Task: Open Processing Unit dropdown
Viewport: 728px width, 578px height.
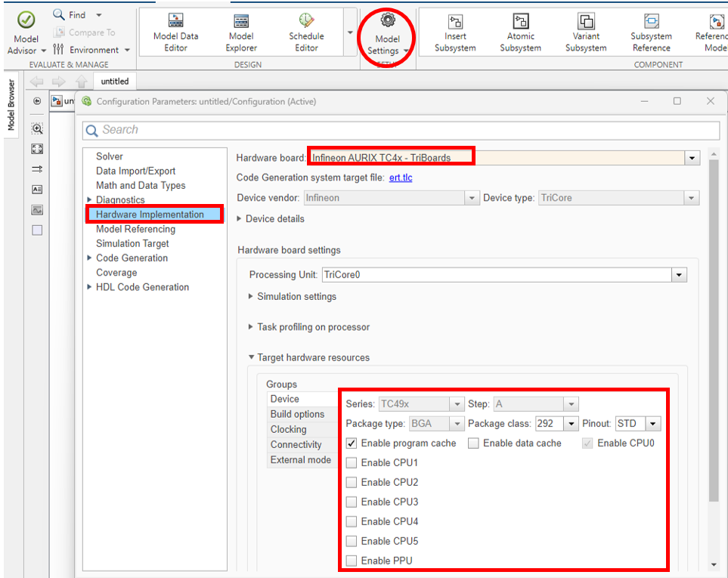Action: coord(679,275)
